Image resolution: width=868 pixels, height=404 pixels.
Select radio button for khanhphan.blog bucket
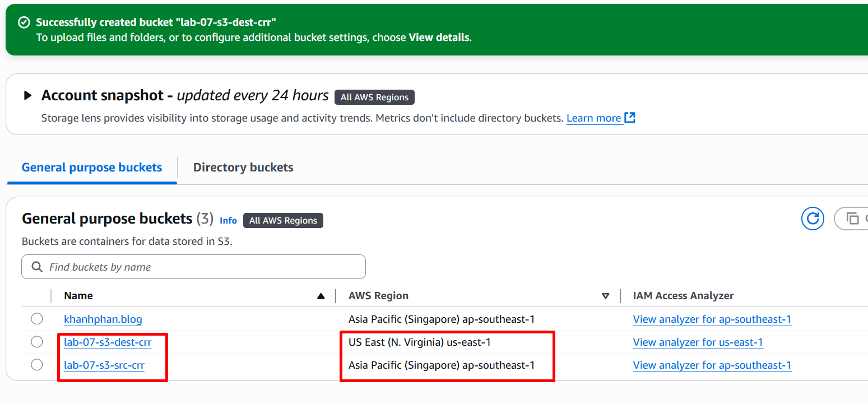[37, 319]
